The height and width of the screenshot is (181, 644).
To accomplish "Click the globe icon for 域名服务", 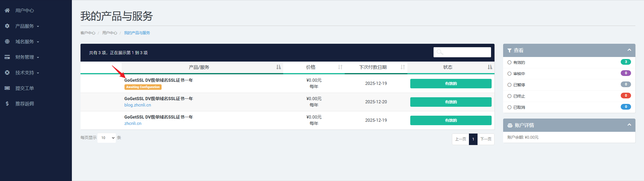I will (x=7, y=41).
